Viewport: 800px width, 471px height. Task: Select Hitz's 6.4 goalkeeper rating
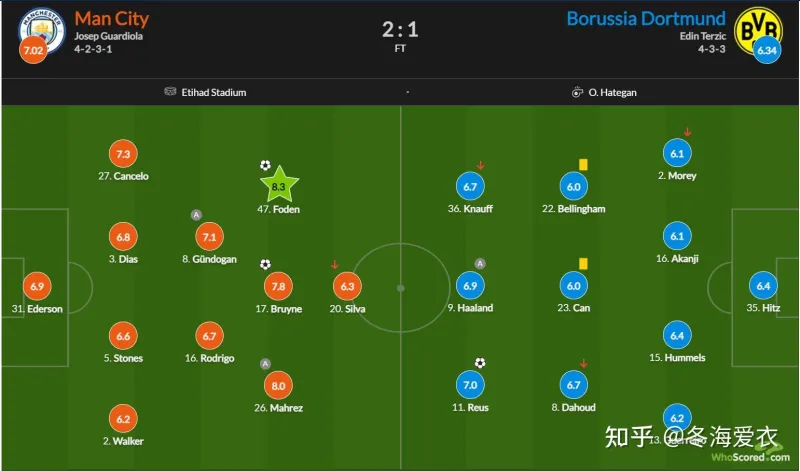[763, 286]
